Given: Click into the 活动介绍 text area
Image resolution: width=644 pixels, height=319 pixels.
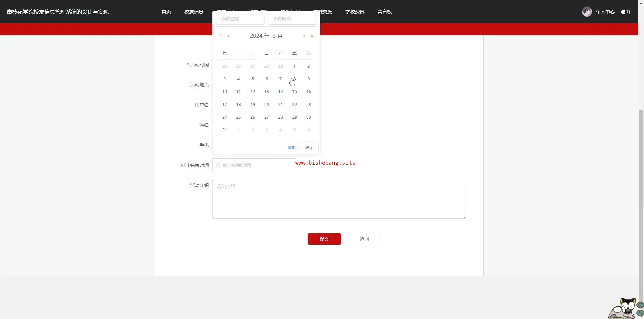Looking at the screenshot, I should tap(339, 199).
